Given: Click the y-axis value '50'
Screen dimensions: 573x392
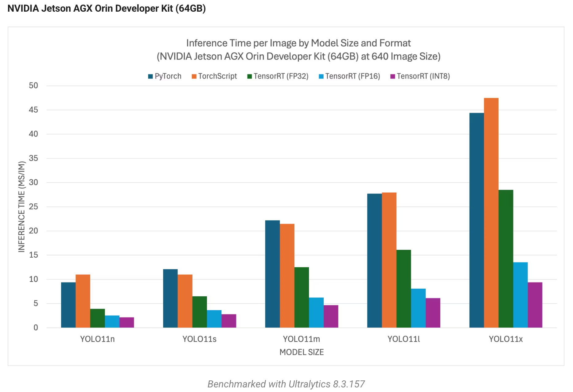Looking at the screenshot, I should 33,86.
